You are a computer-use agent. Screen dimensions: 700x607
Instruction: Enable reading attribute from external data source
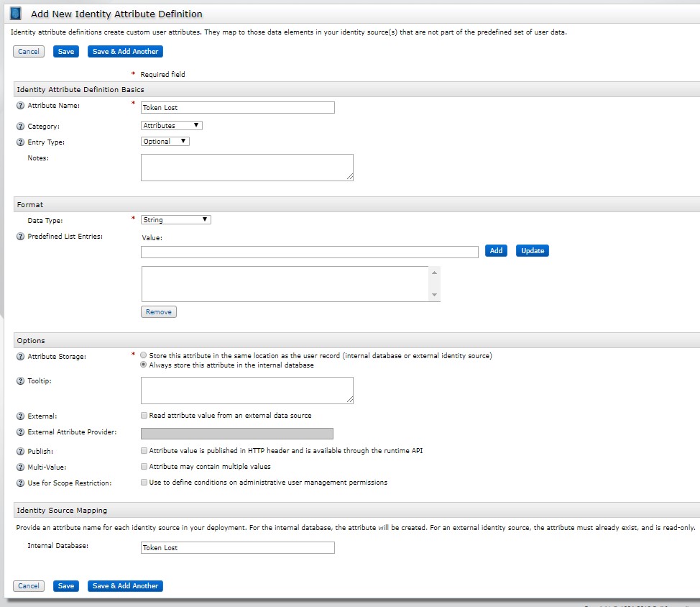(x=144, y=416)
